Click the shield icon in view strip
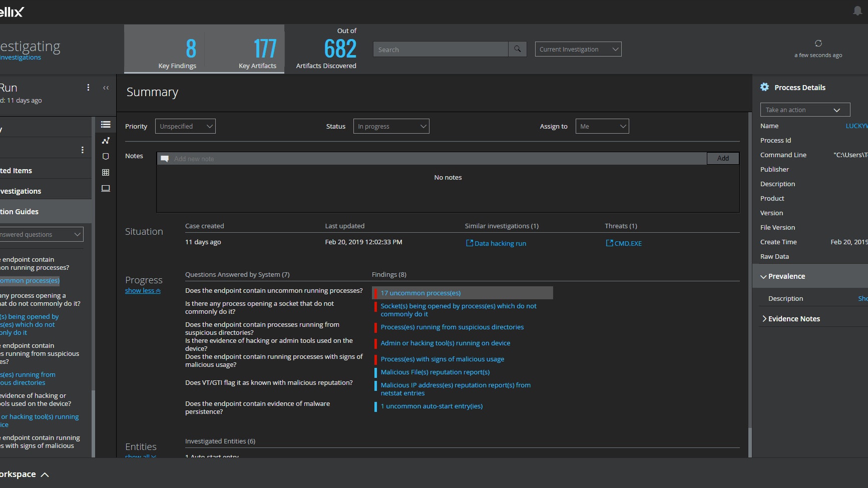Image resolution: width=868 pixels, height=488 pixels. click(106, 157)
